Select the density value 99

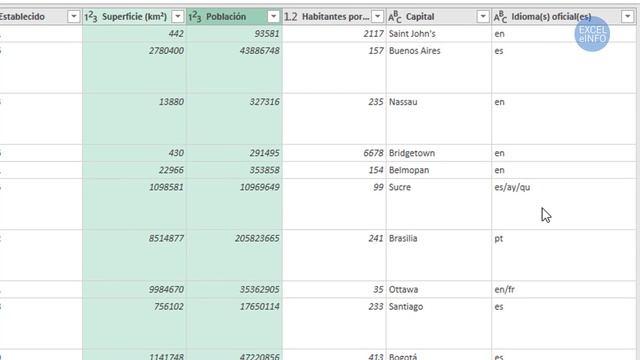[334, 204]
